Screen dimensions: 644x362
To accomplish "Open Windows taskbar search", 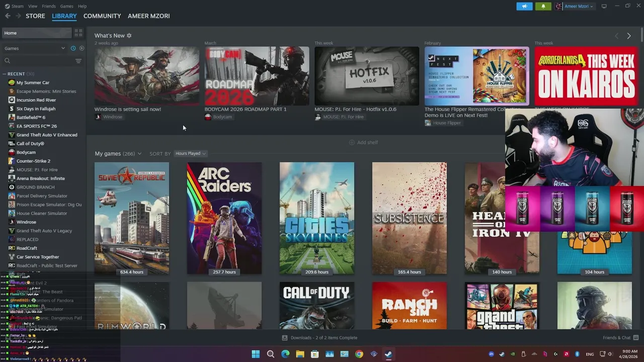I will click(271, 354).
